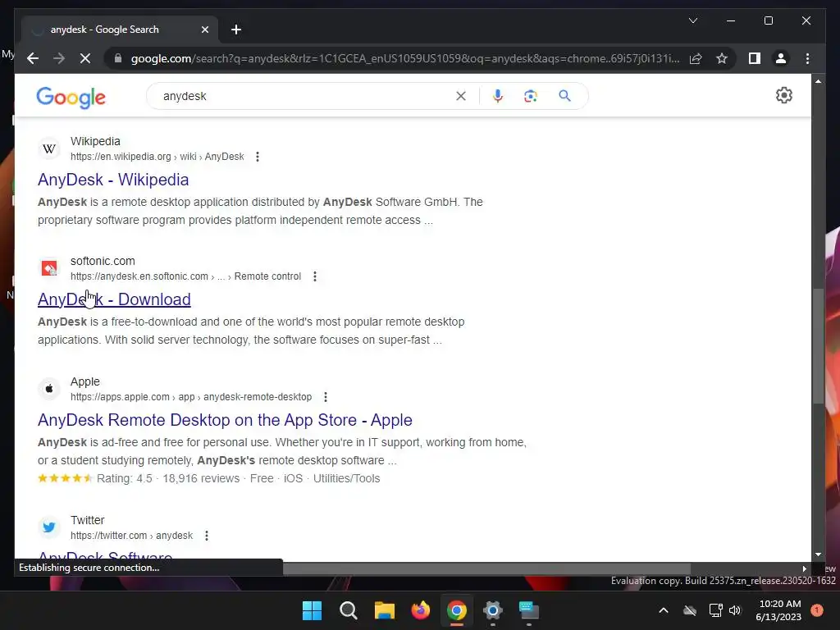The image size is (840, 630).
Task: Go back to the previous page
Action: [33, 58]
